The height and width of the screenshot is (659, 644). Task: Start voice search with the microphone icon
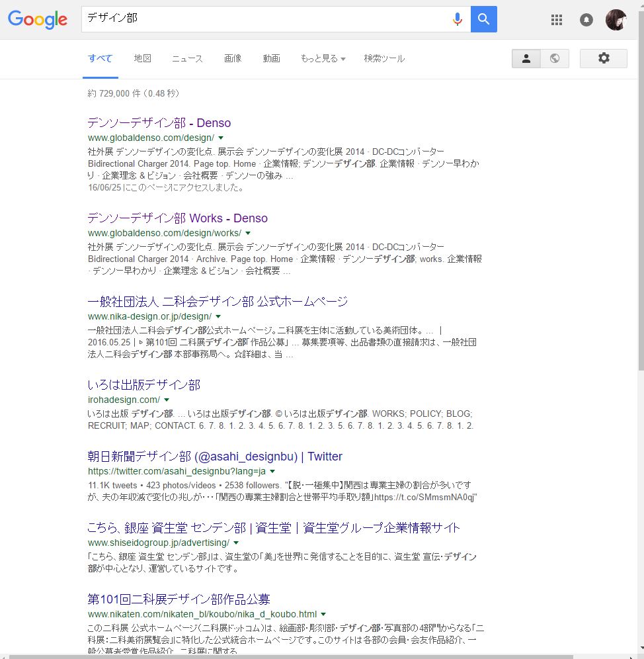point(458,19)
